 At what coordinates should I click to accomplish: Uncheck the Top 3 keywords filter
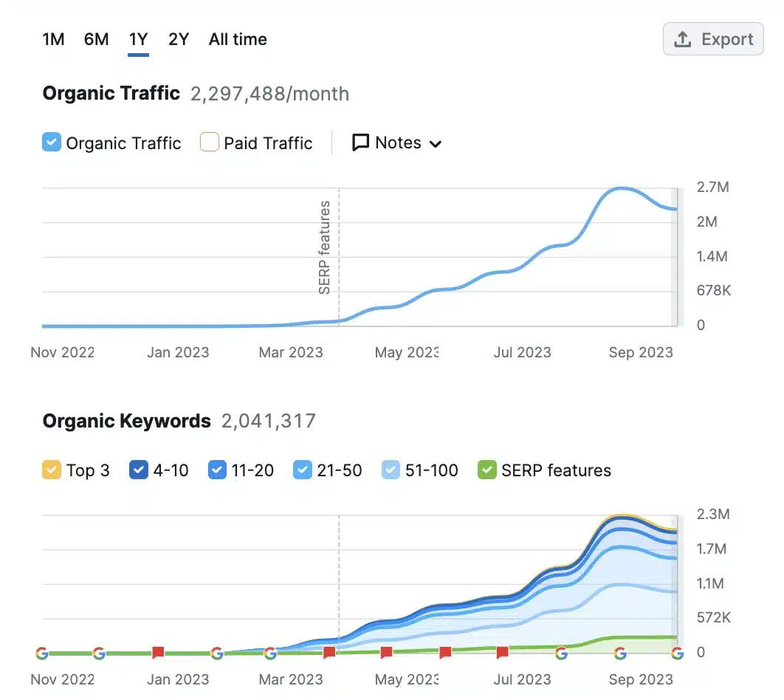[x=51, y=470]
